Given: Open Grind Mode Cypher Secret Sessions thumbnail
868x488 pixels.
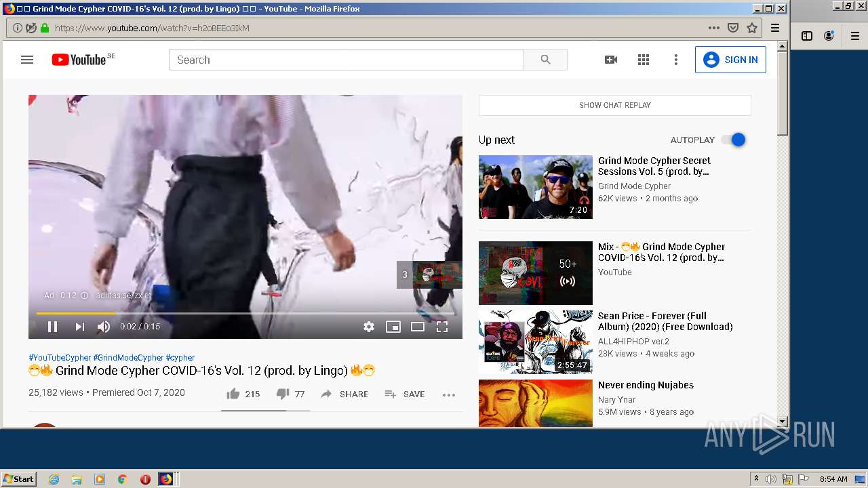Looking at the screenshot, I should [536, 187].
